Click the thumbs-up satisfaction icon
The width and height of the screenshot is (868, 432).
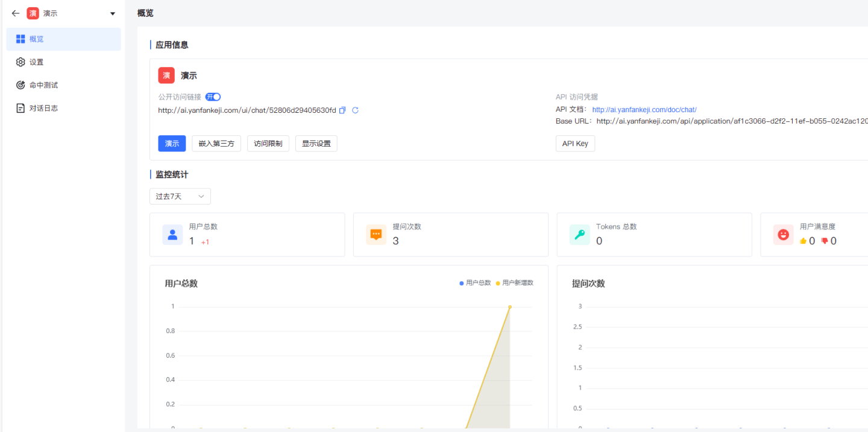(x=803, y=241)
